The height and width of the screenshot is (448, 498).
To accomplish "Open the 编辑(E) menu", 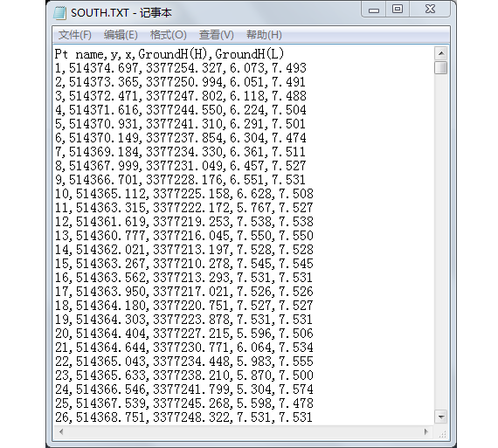I will [x=121, y=35].
